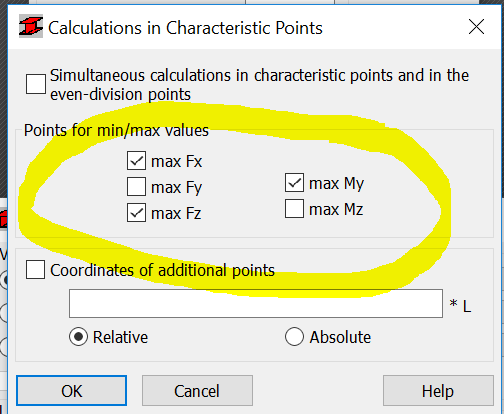504x414 pixels.
Task: Select topmost partially hidden radio button at left edge
Action: point(3,280)
